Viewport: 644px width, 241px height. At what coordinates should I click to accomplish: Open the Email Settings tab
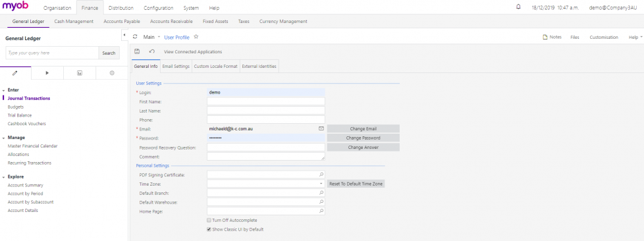tap(176, 66)
